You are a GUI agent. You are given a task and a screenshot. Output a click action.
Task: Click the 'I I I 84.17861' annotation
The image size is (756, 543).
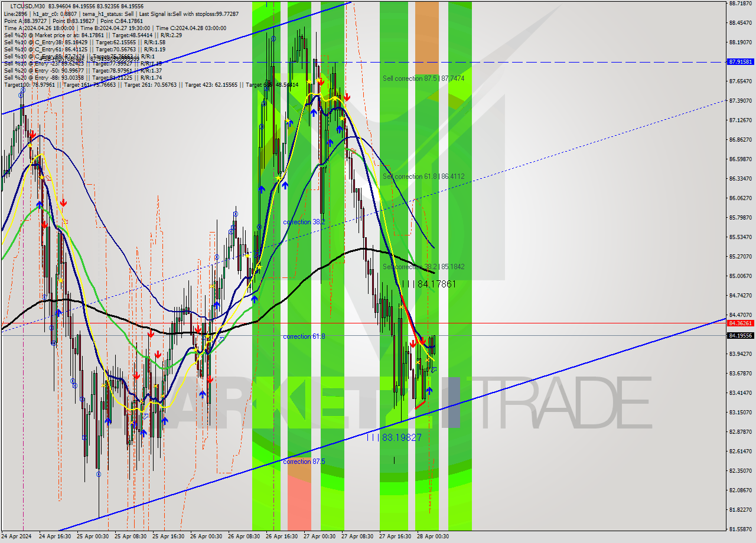pos(429,284)
